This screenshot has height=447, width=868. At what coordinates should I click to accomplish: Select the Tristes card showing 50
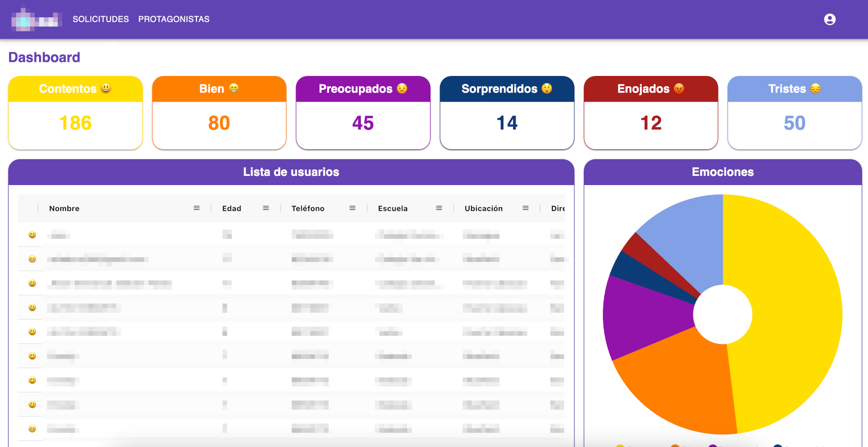795,113
